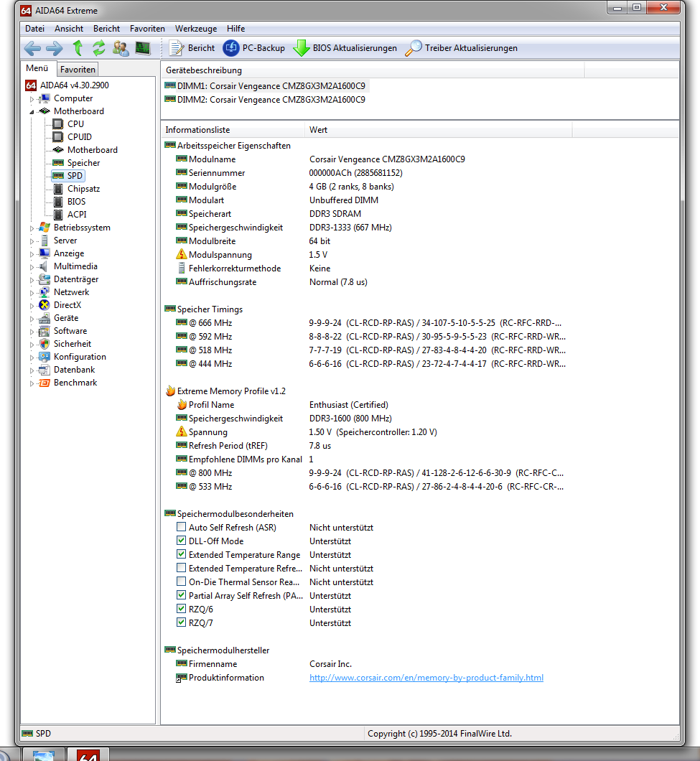Click the BIOS Aktualisierungen button label
Viewport: 700px width, 761px height.
355,48
